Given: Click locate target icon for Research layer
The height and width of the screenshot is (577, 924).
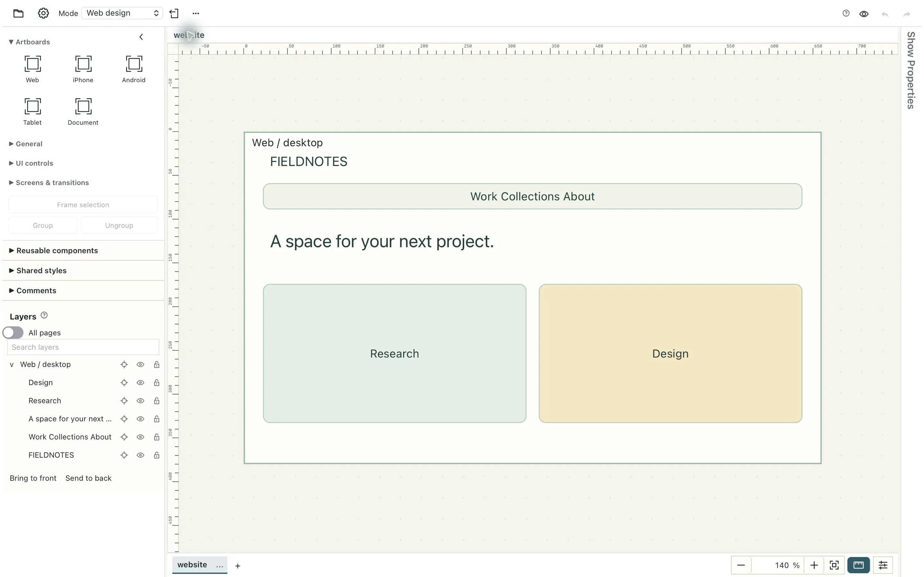Looking at the screenshot, I should (124, 401).
